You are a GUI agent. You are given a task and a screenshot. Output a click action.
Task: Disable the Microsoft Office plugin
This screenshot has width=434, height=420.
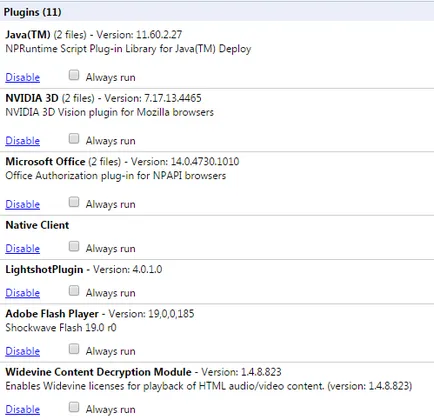click(x=23, y=204)
